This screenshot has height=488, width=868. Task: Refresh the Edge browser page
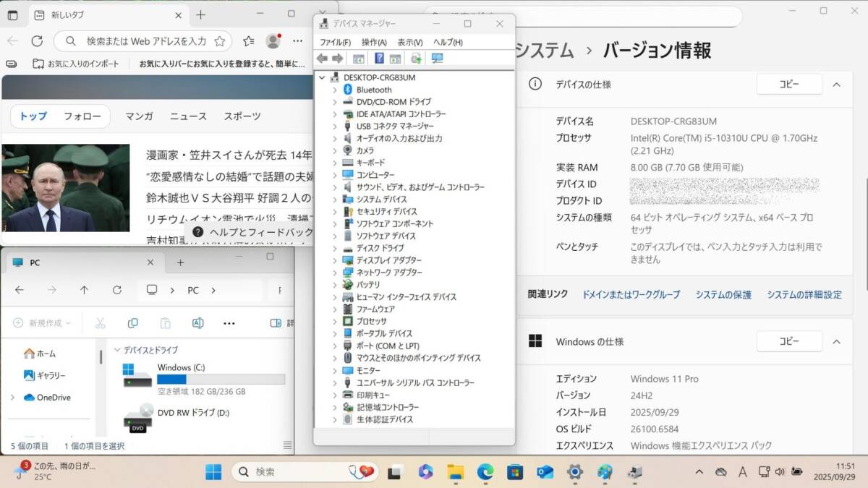(x=37, y=41)
